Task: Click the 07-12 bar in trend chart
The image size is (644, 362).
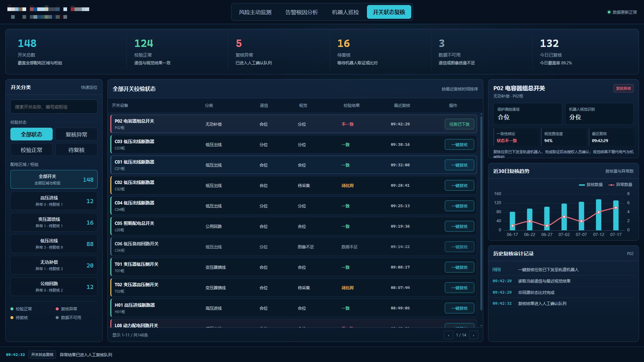Action: tap(598, 215)
